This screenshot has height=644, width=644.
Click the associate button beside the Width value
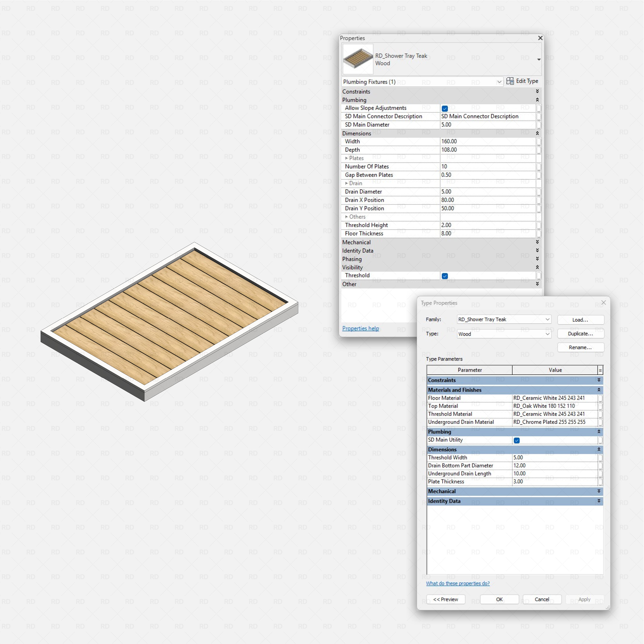click(539, 141)
